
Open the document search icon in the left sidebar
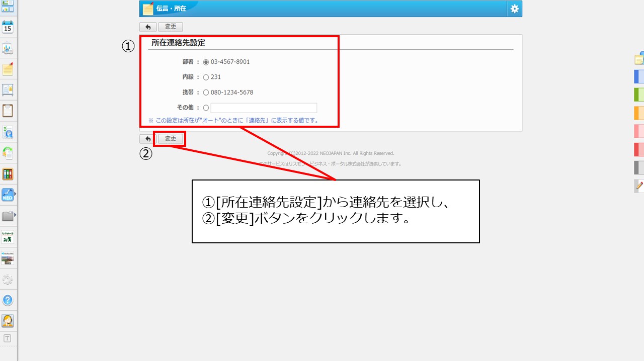pos(8,132)
